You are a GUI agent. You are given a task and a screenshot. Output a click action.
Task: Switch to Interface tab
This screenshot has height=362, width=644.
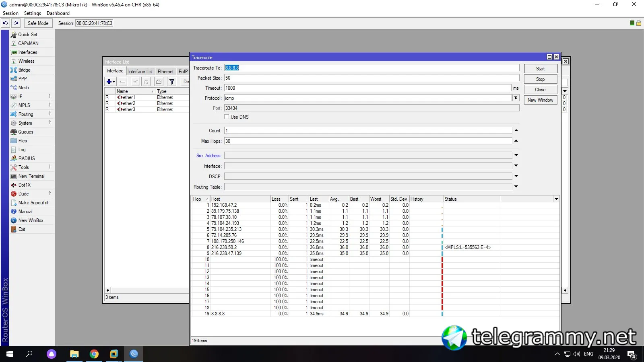click(115, 71)
